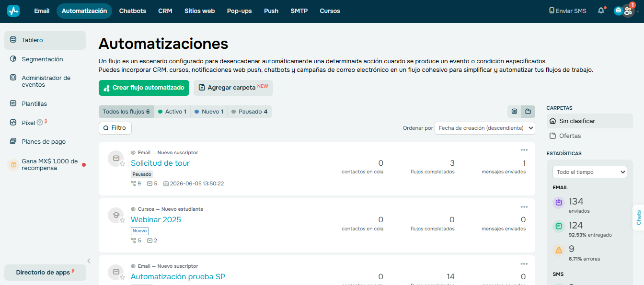Image resolution: width=644 pixels, height=285 pixels.
Task: Open the notifications bell
Action: point(601,11)
